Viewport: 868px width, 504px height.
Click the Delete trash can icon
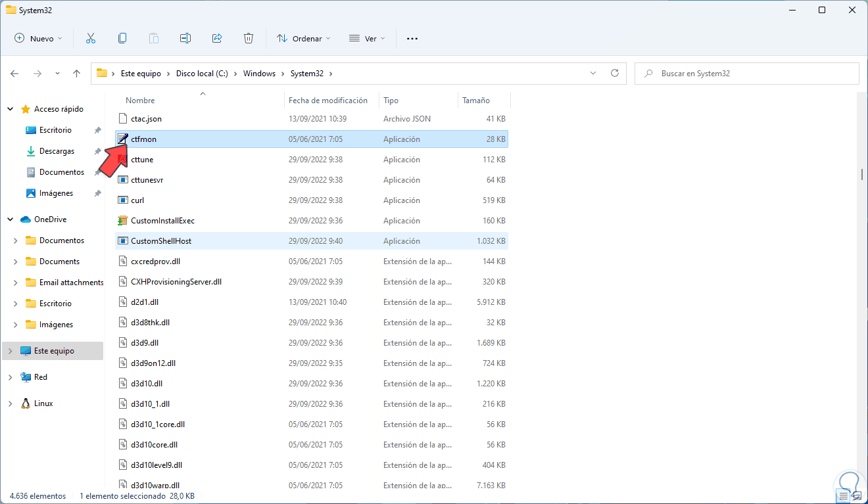click(x=249, y=39)
